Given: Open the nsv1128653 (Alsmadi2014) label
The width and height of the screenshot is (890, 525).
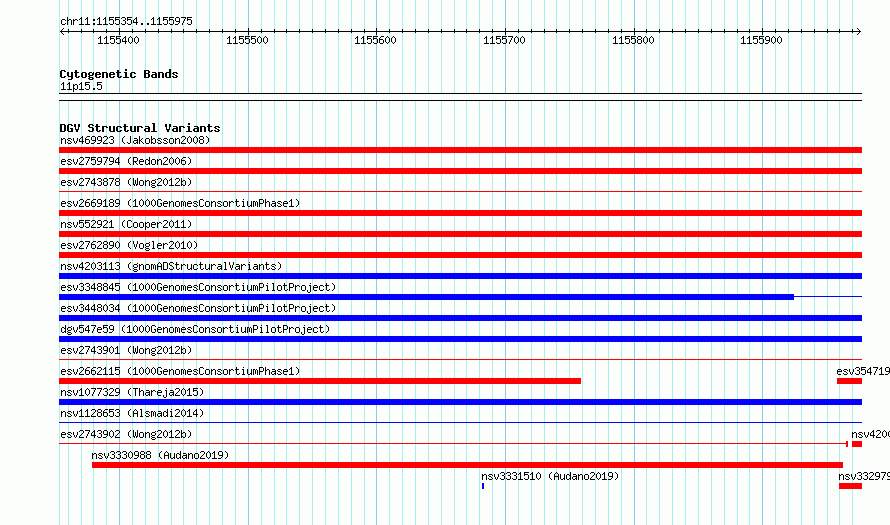Looking at the screenshot, I should (x=132, y=413).
